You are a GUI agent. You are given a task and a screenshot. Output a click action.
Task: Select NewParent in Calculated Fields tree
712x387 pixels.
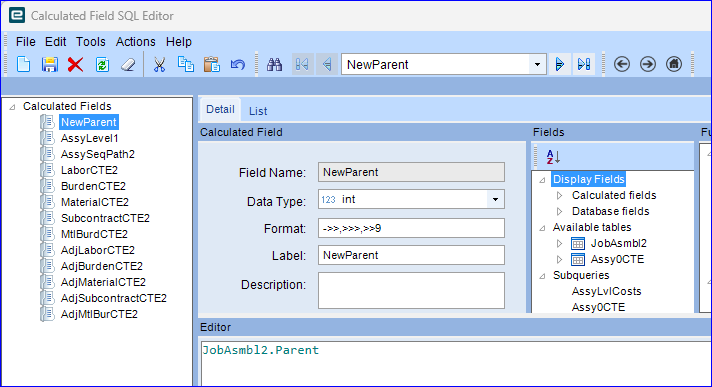pos(89,122)
